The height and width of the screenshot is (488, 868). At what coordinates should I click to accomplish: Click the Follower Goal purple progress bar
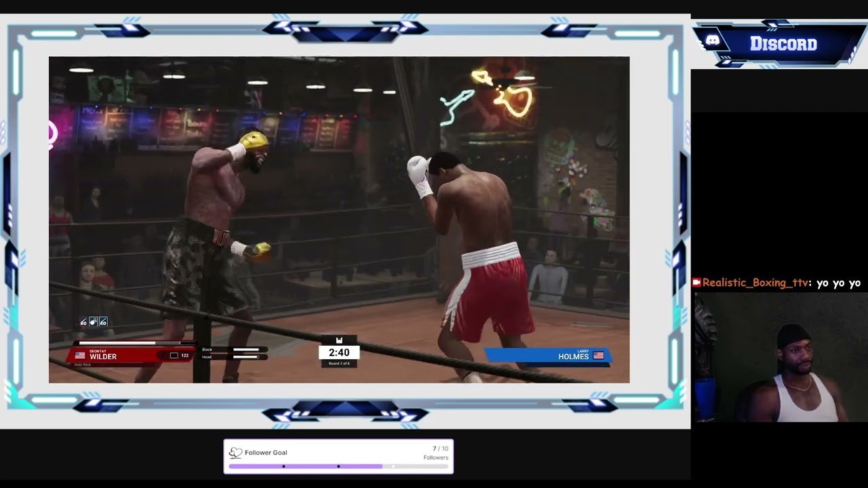tap(306, 466)
